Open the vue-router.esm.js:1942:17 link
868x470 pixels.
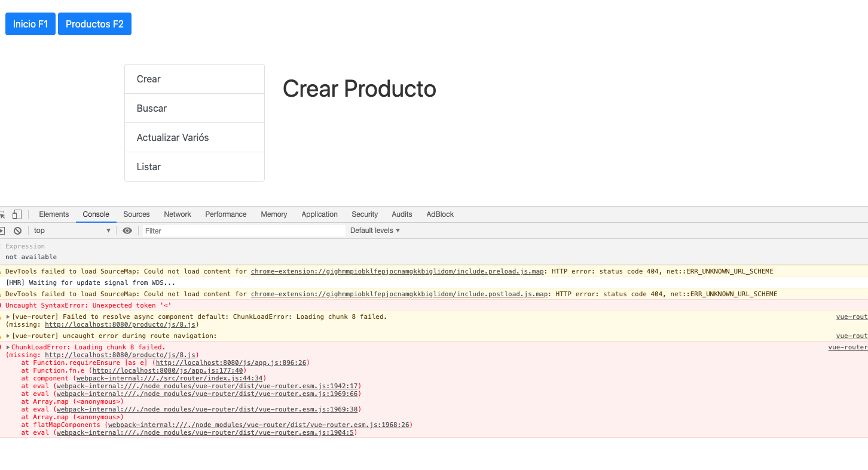[207, 386]
